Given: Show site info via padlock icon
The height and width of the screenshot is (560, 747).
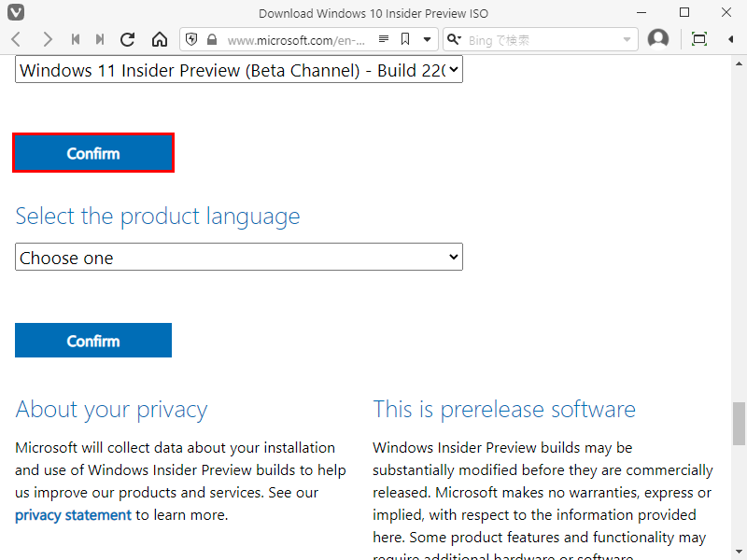Looking at the screenshot, I should tap(212, 39).
